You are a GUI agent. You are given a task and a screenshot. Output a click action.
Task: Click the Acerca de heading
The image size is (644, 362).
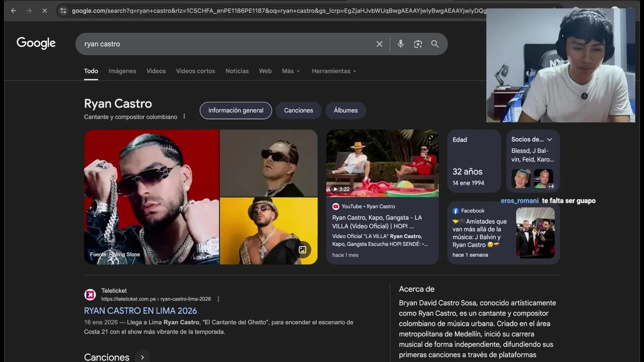pyautogui.click(x=417, y=289)
